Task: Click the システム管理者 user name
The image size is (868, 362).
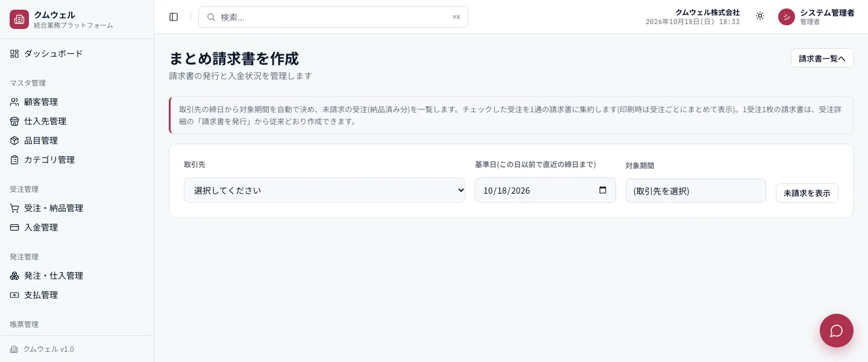Action: (x=827, y=13)
